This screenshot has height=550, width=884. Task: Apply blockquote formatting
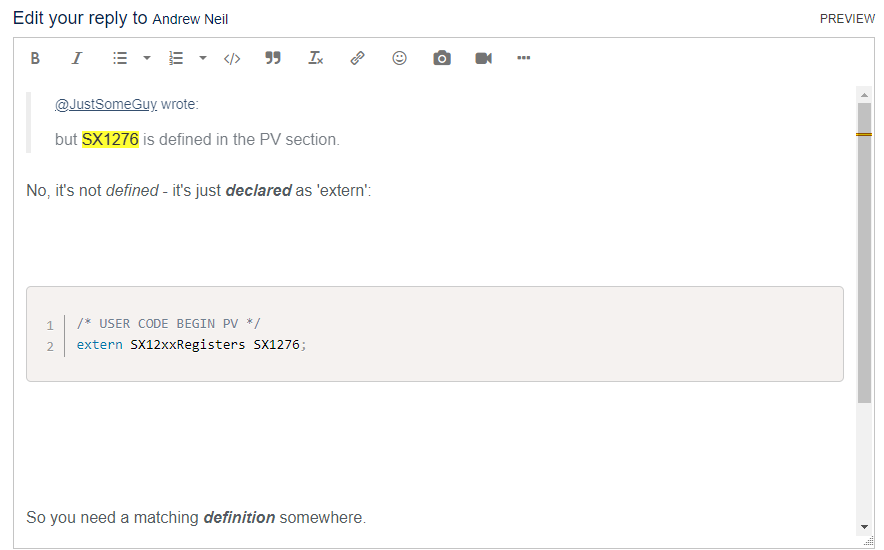273,58
